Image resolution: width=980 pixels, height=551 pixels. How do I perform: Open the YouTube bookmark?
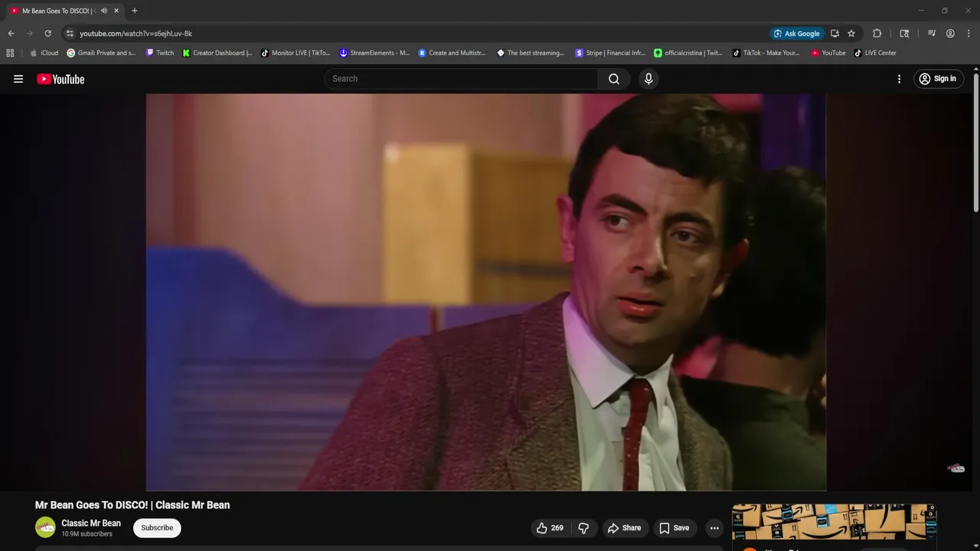click(828, 53)
